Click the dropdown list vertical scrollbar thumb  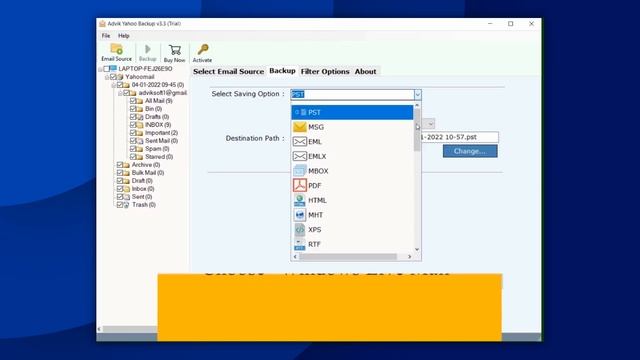point(417,130)
